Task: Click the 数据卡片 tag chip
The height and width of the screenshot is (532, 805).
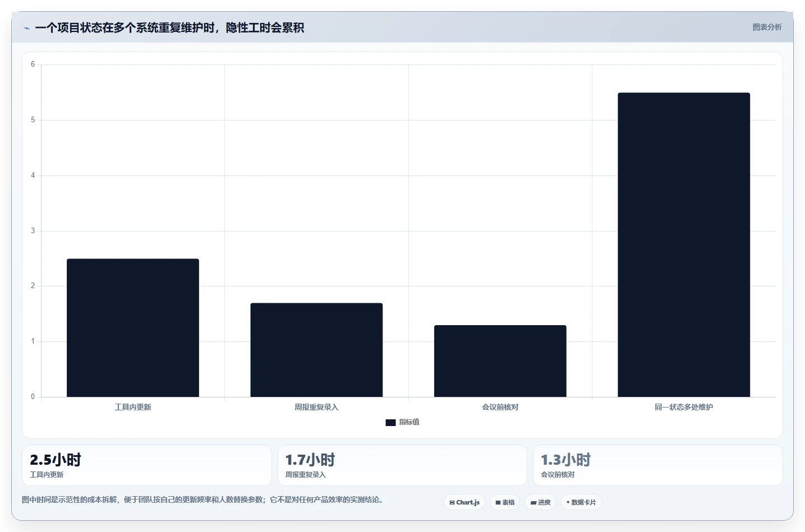Action: (x=581, y=502)
